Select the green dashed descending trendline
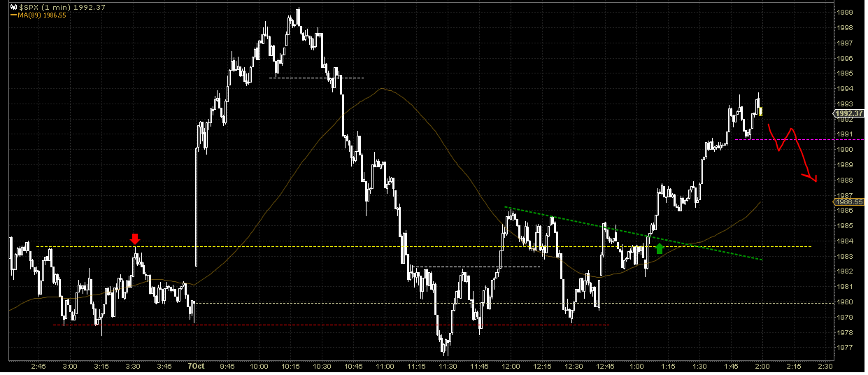 pos(633,234)
